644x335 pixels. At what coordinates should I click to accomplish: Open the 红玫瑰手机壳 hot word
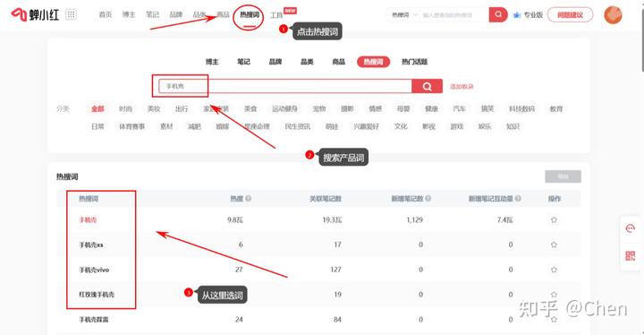[x=97, y=295]
